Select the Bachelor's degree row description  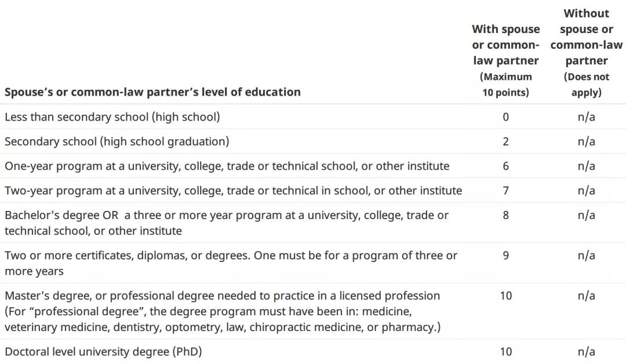tap(227, 223)
